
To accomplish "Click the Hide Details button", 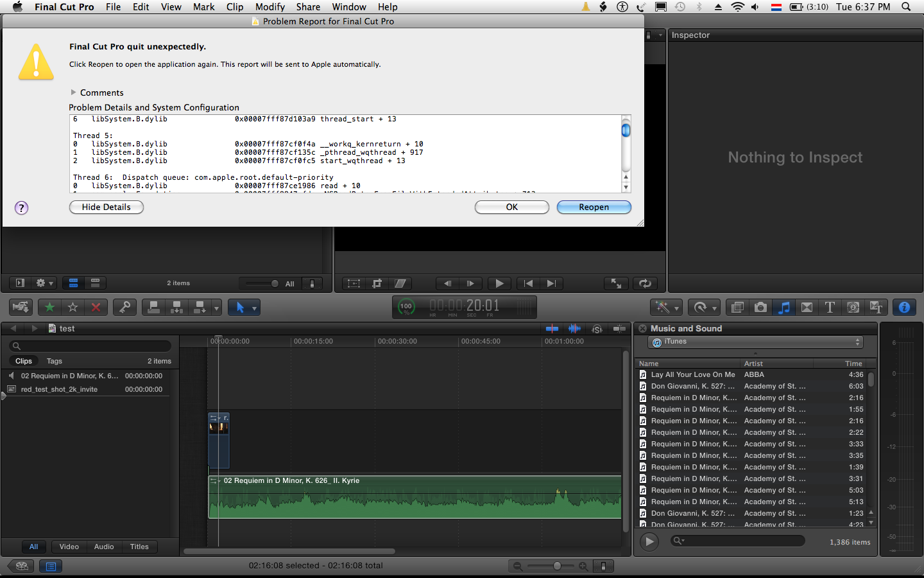I will 107,207.
